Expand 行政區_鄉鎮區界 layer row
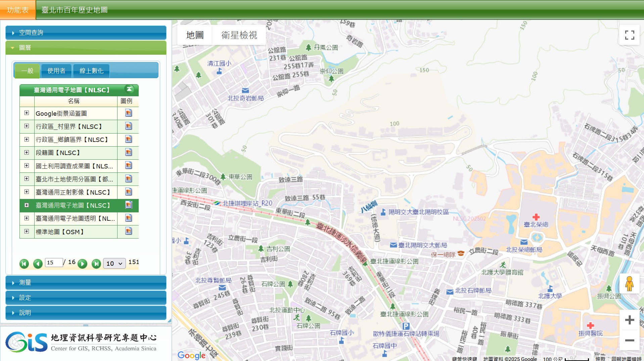The height and width of the screenshot is (361, 644). (27, 139)
